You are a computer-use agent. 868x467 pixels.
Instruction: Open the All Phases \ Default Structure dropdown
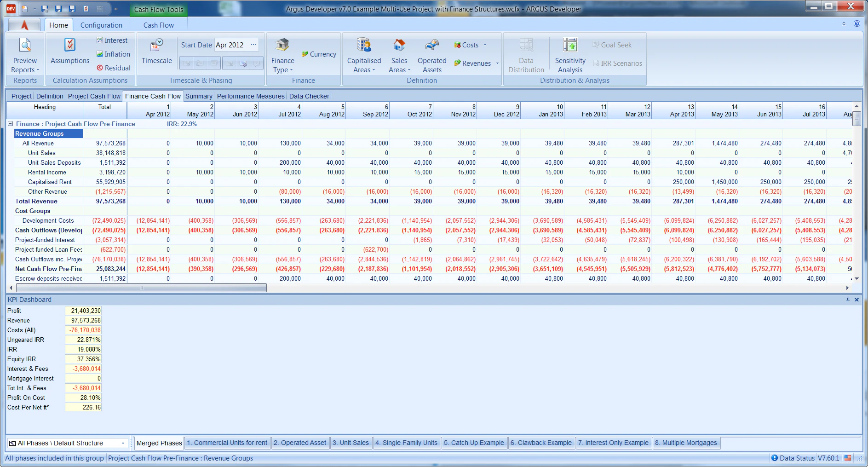click(123, 443)
